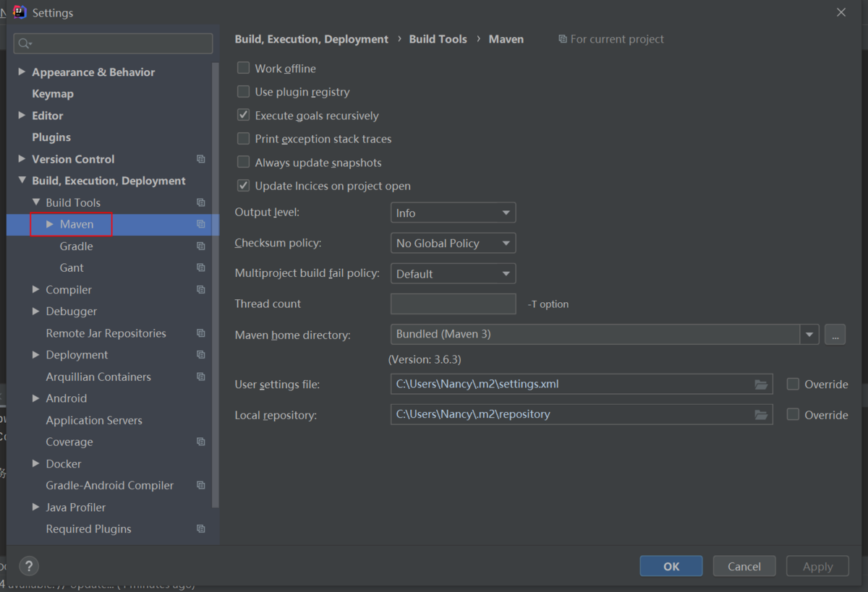Close the Settings dialog
868x592 pixels.
pos(841,12)
